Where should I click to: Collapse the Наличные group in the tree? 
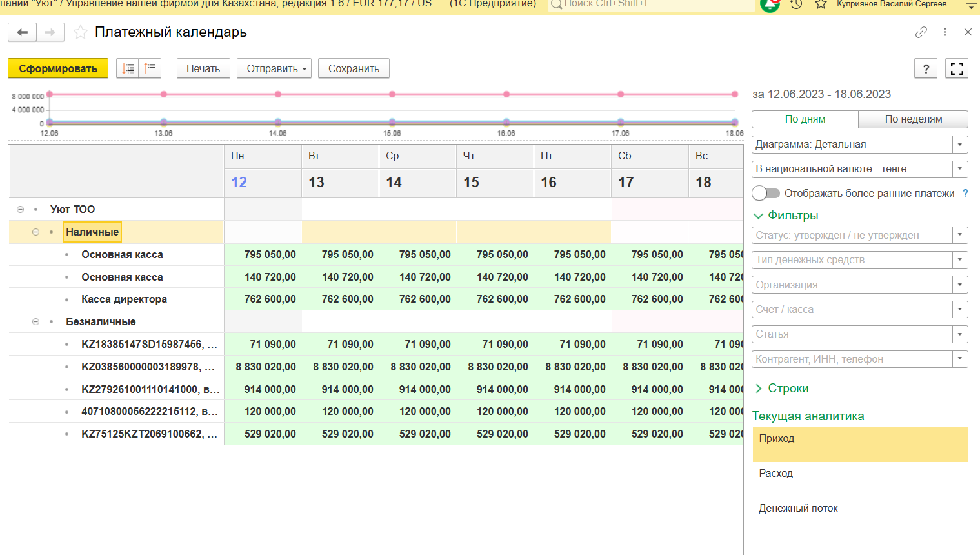[x=36, y=232]
